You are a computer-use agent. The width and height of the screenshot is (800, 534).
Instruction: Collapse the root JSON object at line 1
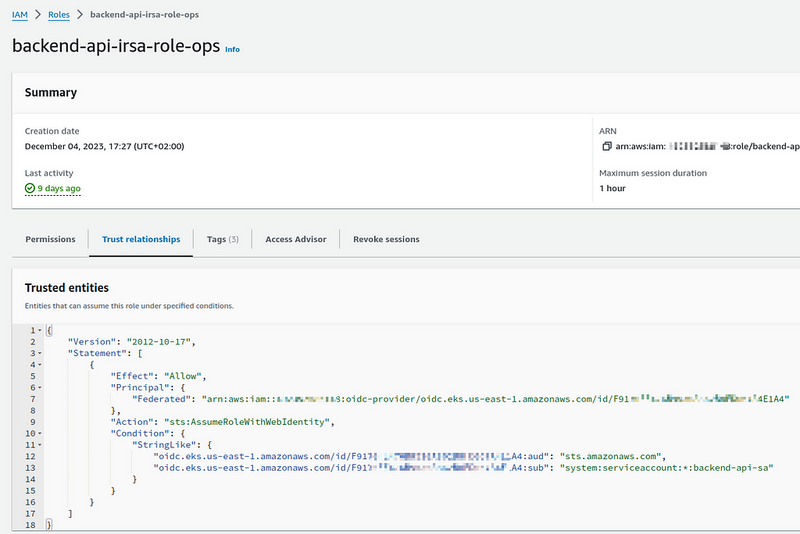point(39,330)
